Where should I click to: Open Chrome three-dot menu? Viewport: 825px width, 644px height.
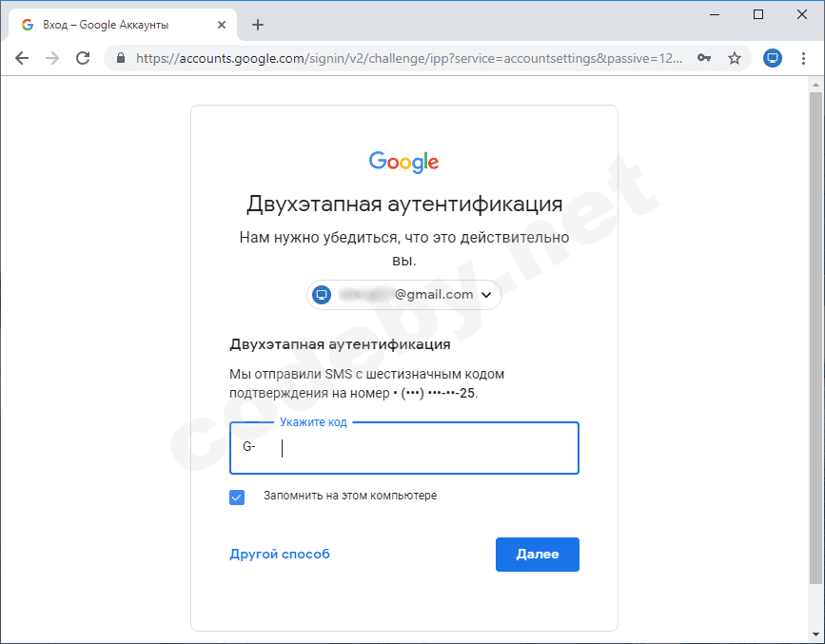point(804,58)
